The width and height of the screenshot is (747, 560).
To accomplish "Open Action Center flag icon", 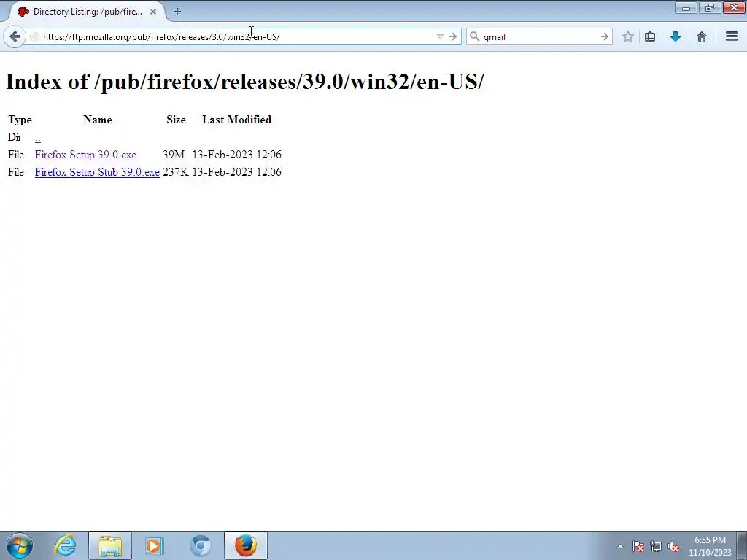I will (638, 547).
